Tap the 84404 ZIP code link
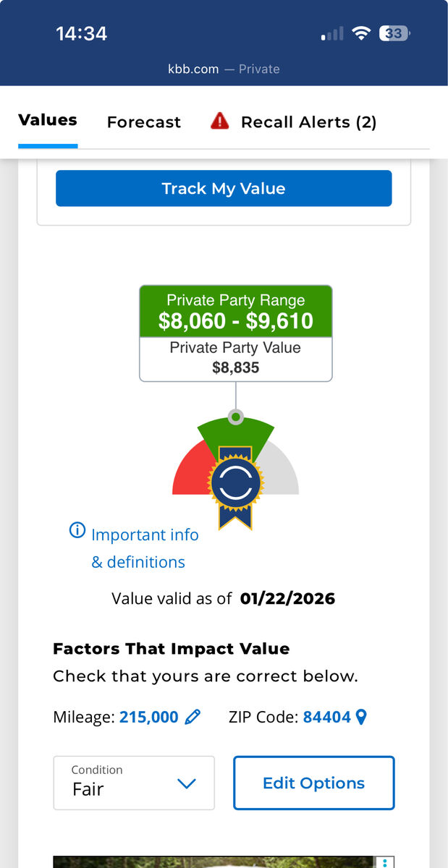Viewport: 448px width, 868px height. [x=326, y=717]
